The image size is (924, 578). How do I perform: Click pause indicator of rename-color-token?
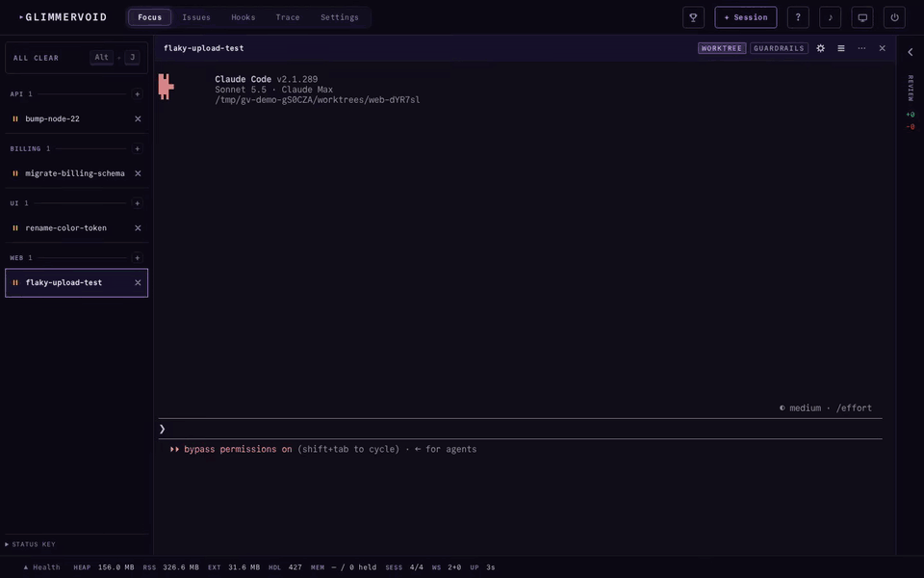(x=15, y=227)
